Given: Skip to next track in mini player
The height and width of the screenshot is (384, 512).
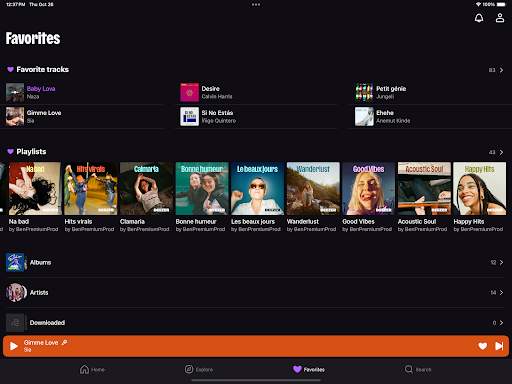Looking at the screenshot, I should coord(499,346).
